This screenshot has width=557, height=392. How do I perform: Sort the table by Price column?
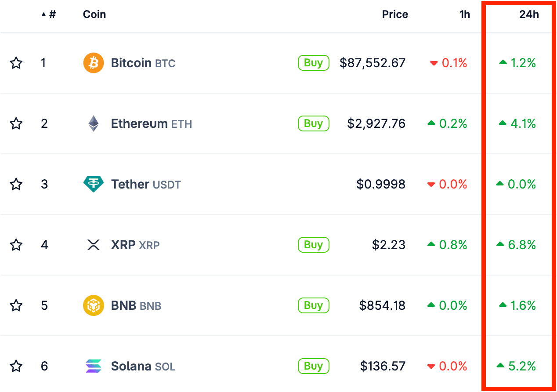point(394,15)
